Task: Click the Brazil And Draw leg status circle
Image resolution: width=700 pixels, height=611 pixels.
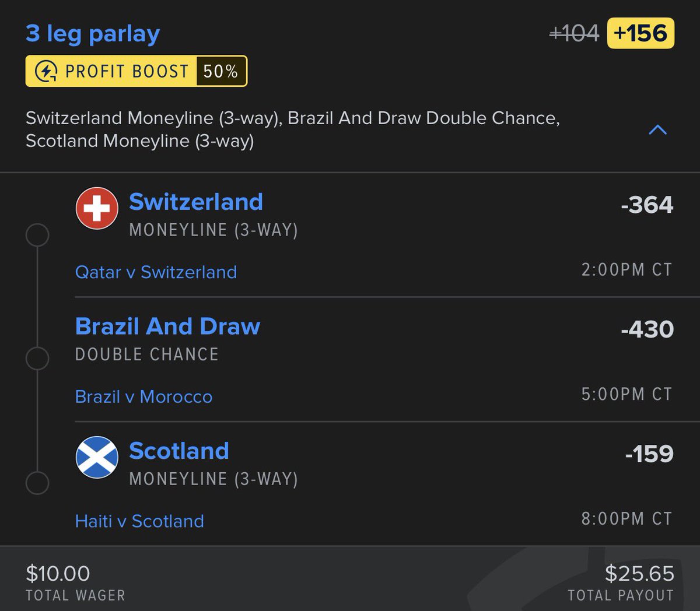Action: point(37,359)
